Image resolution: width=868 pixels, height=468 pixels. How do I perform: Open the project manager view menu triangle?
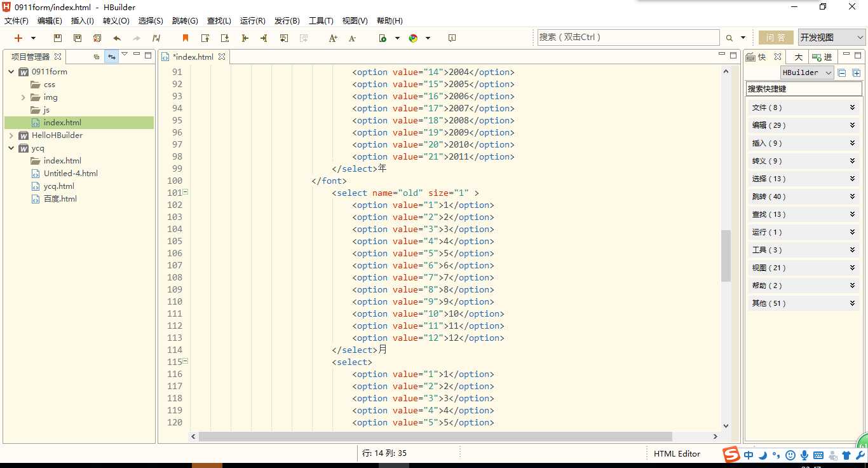[x=125, y=55]
